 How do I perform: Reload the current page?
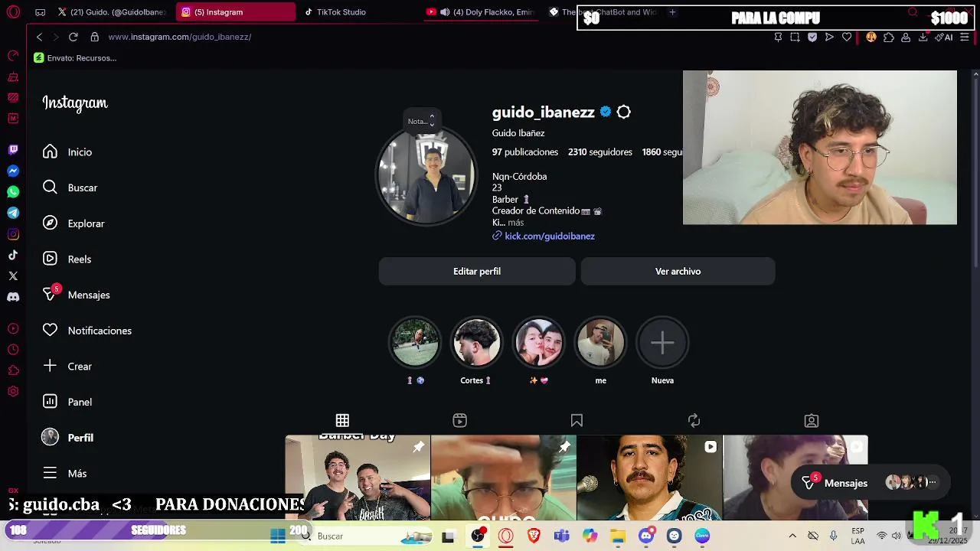[x=73, y=37]
